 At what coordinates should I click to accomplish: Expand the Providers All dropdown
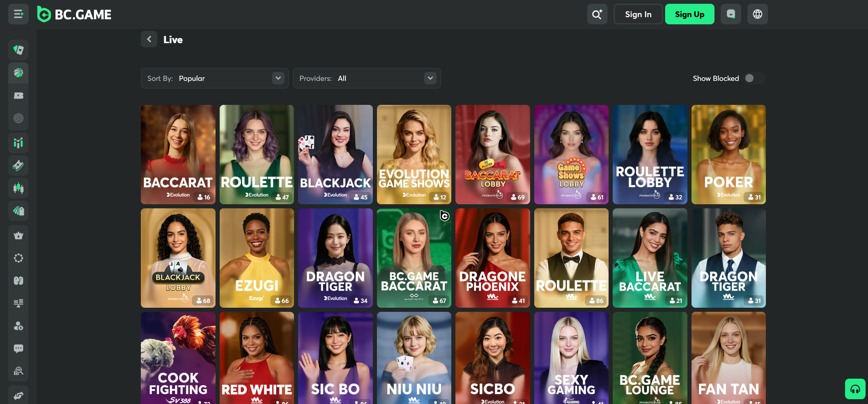pos(367,78)
